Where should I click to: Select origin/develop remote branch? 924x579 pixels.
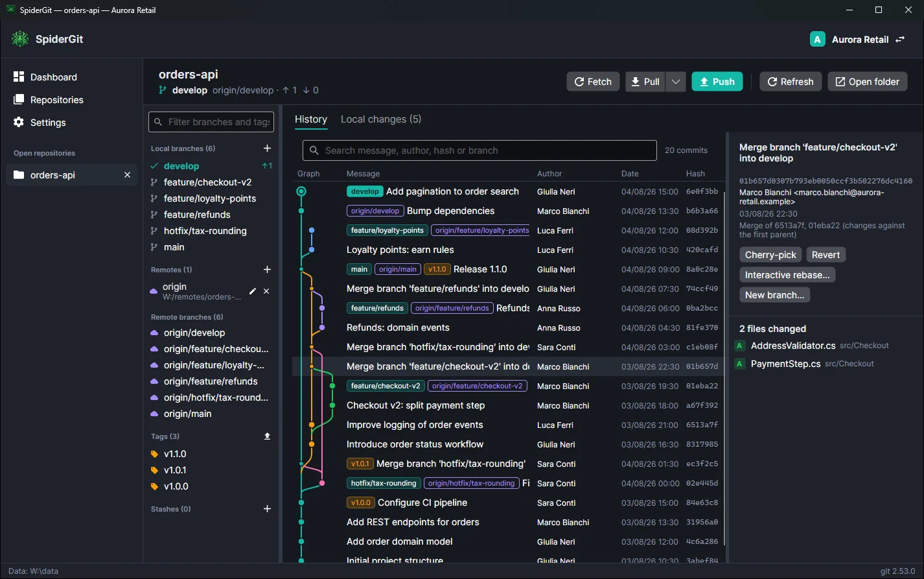click(x=211, y=333)
